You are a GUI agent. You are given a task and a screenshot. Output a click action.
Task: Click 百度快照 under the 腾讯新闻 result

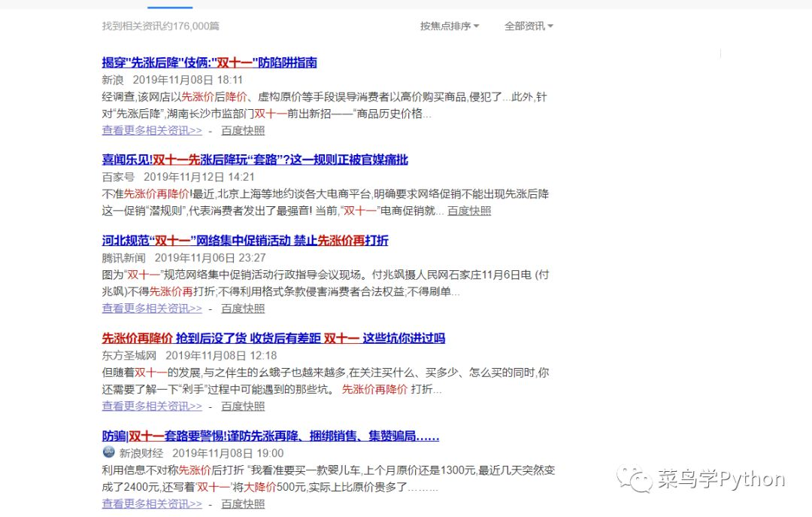(x=243, y=309)
